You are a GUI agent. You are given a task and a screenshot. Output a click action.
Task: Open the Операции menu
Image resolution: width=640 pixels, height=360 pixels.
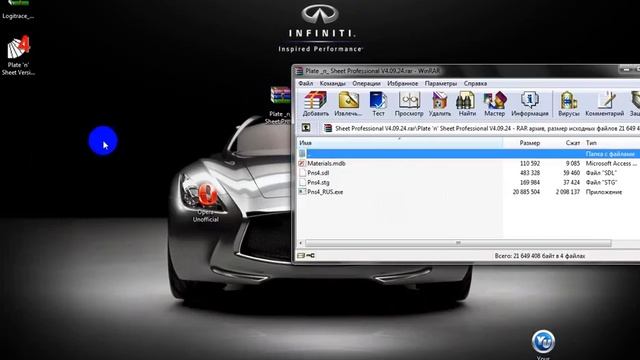click(366, 83)
